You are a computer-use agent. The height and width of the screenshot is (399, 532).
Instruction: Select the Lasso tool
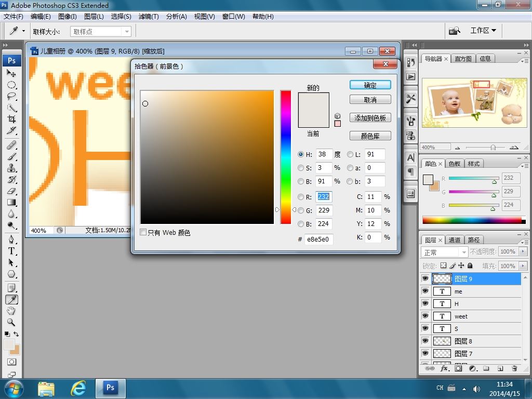tap(11, 96)
